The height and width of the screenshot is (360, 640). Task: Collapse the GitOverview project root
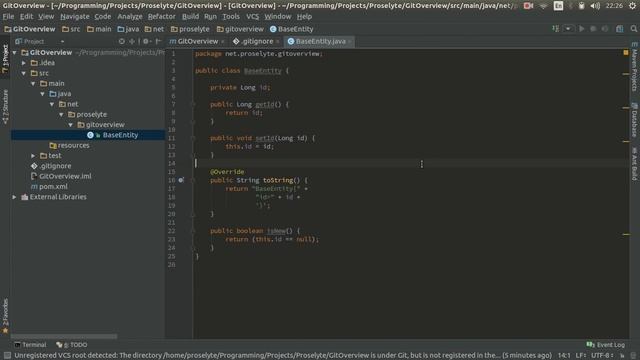(15, 53)
